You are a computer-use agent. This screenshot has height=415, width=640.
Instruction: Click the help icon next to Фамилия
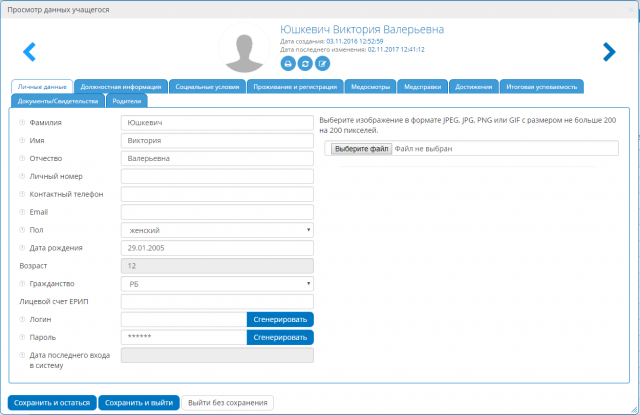pyautogui.click(x=22, y=122)
